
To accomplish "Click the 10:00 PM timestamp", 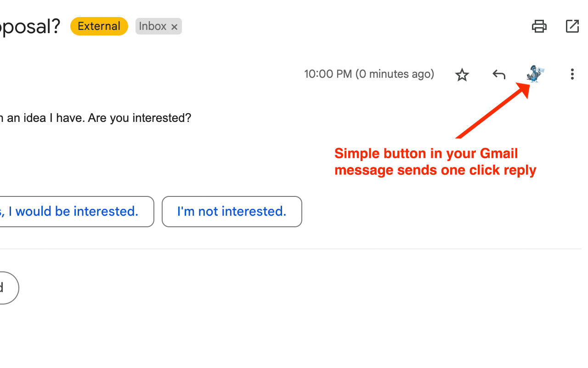I will 369,74.
